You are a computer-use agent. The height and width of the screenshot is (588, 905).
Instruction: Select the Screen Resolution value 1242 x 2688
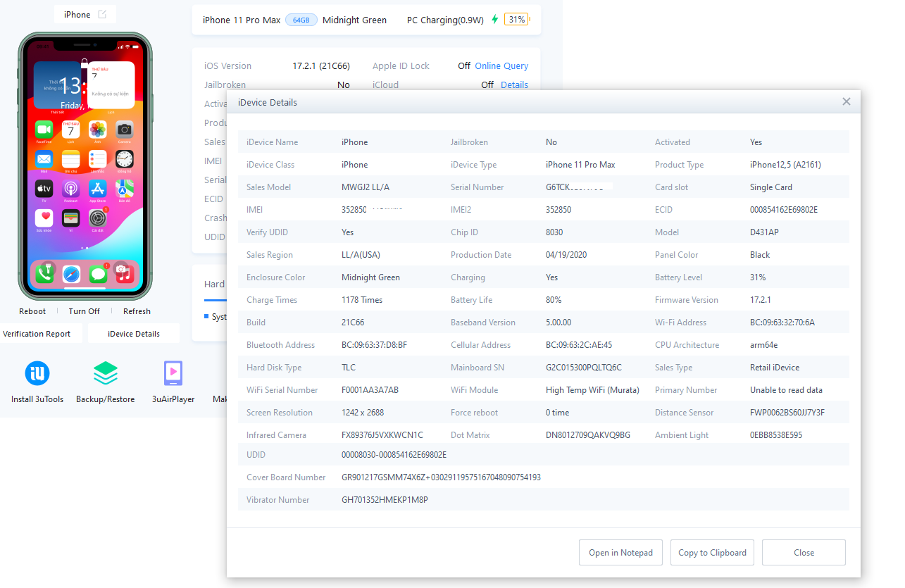coord(363,413)
